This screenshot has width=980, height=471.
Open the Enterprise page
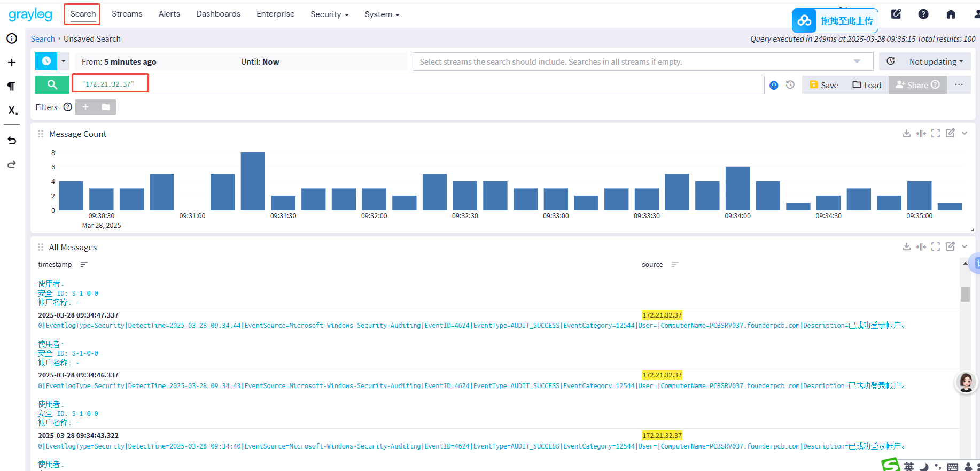275,14
